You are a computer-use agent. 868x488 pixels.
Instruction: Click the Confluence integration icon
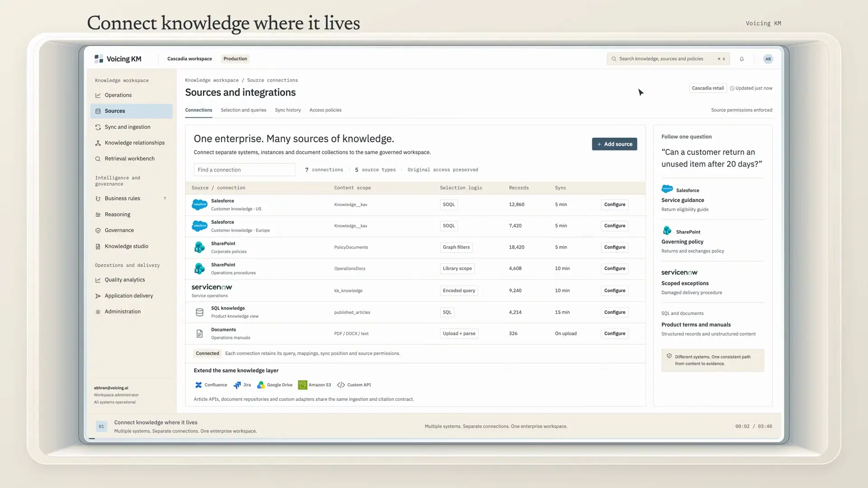(198, 385)
